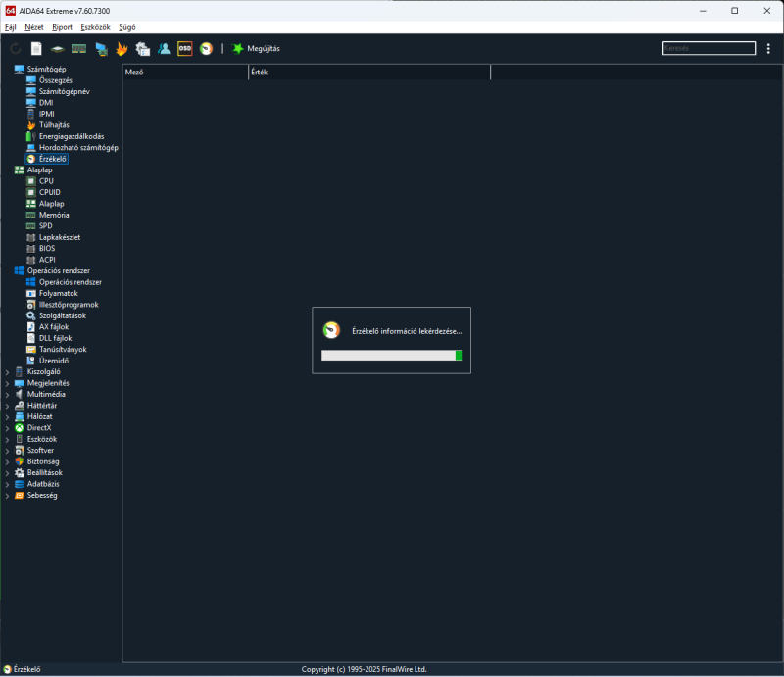Click the refresh arrow icon in toolbar

coord(16,49)
